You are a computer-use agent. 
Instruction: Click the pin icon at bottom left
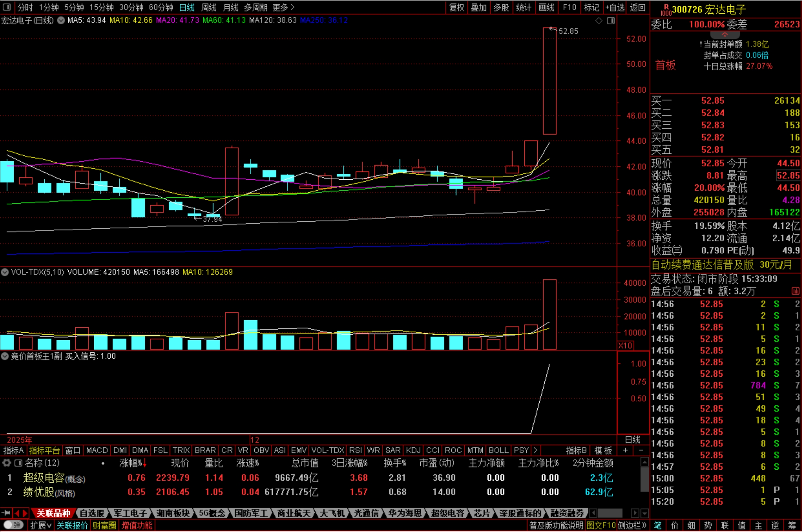click(x=6, y=513)
